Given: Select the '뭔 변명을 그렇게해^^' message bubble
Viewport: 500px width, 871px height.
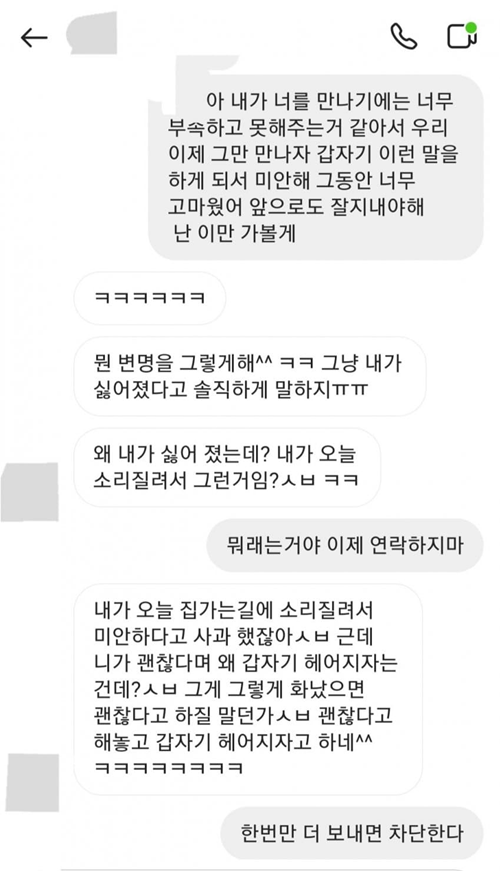Looking at the screenshot, I should coord(249,376).
